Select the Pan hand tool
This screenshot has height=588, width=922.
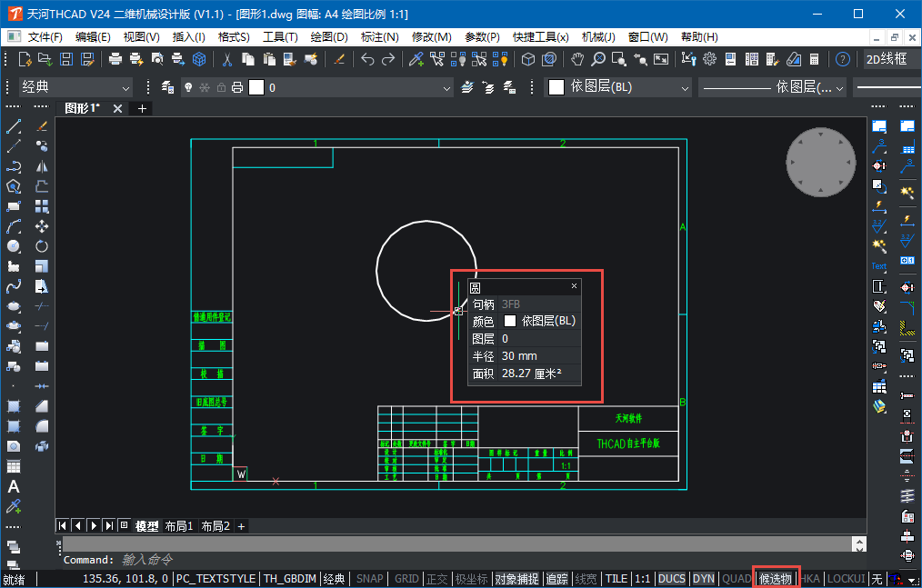pos(577,59)
